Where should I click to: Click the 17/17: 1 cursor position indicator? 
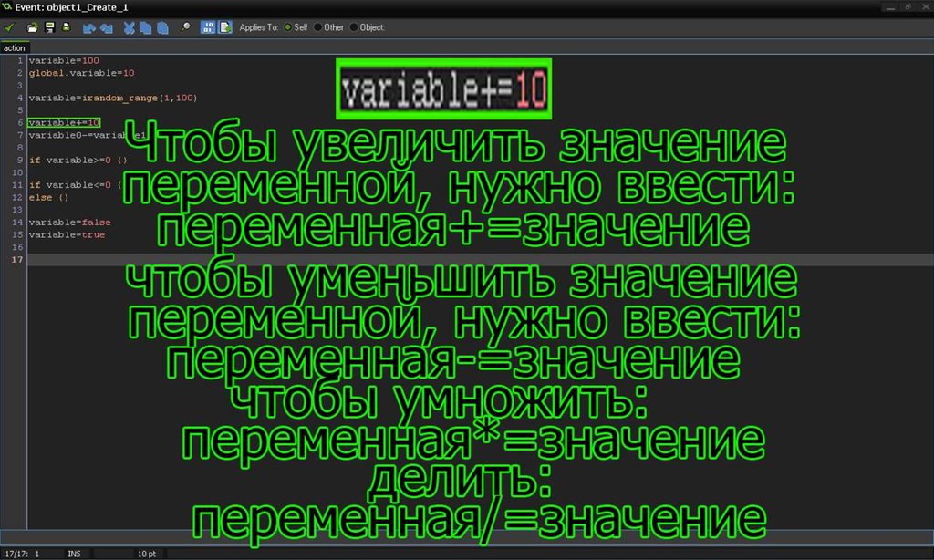tap(23, 554)
